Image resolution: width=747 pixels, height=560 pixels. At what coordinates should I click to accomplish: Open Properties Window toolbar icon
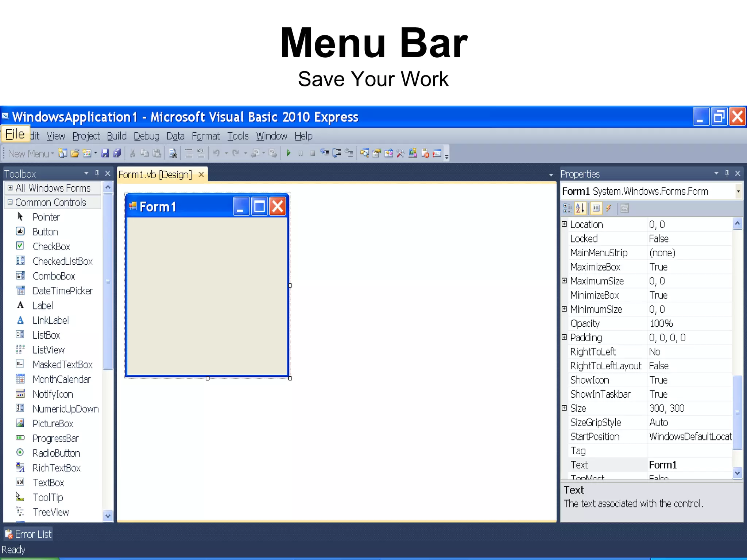tap(376, 153)
